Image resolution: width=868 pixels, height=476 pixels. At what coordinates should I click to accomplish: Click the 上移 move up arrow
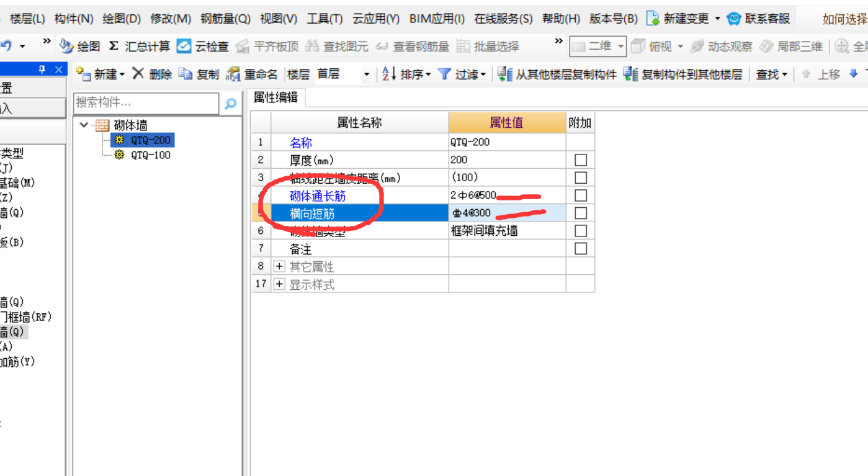pos(806,74)
